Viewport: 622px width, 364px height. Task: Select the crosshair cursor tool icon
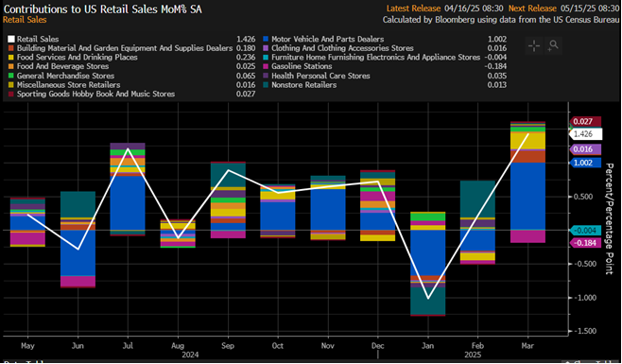click(534, 46)
